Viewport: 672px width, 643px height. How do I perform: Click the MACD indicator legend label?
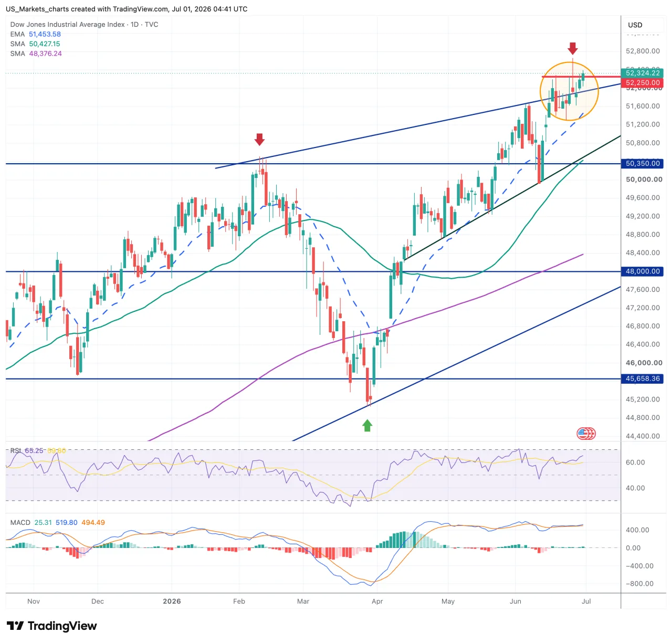[x=20, y=522]
